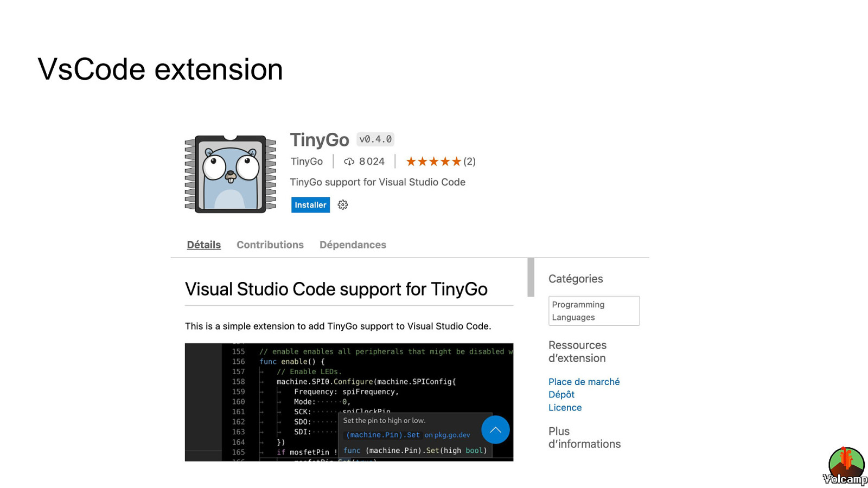Click the code editor screenshot thumbnail

point(349,402)
